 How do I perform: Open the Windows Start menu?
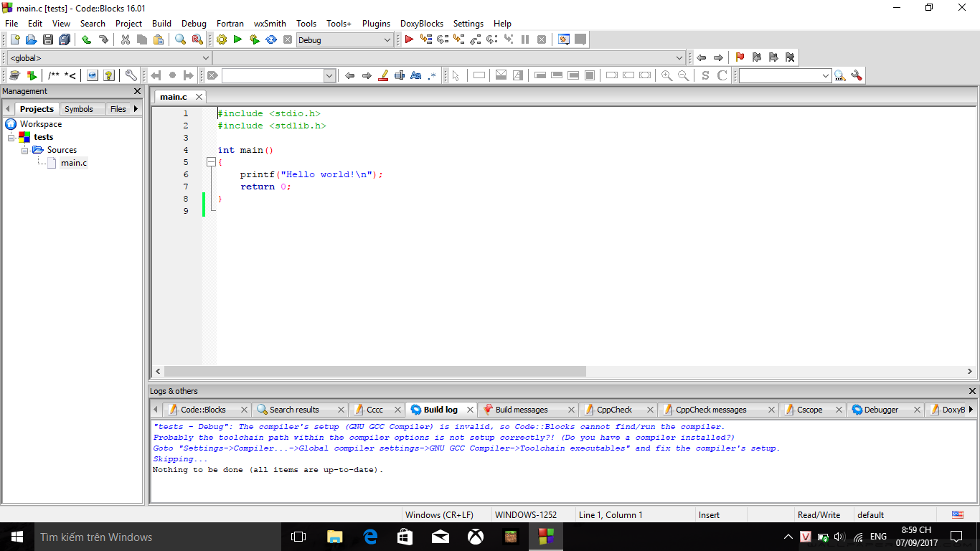[17, 537]
